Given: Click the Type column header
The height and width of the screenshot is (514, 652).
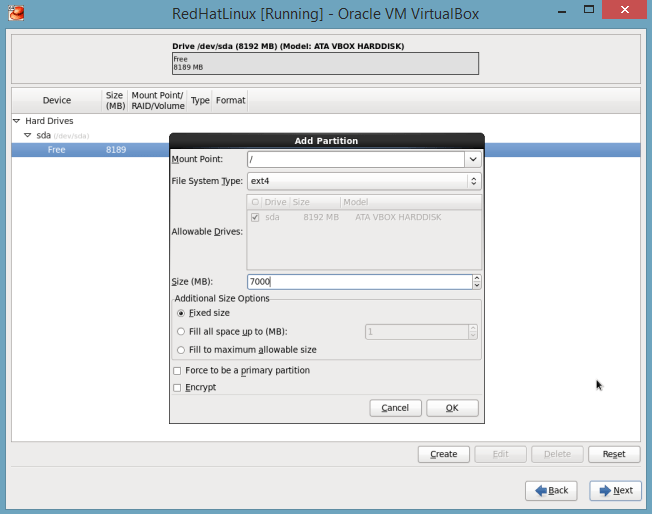Looking at the screenshot, I should pyautogui.click(x=200, y=100).
